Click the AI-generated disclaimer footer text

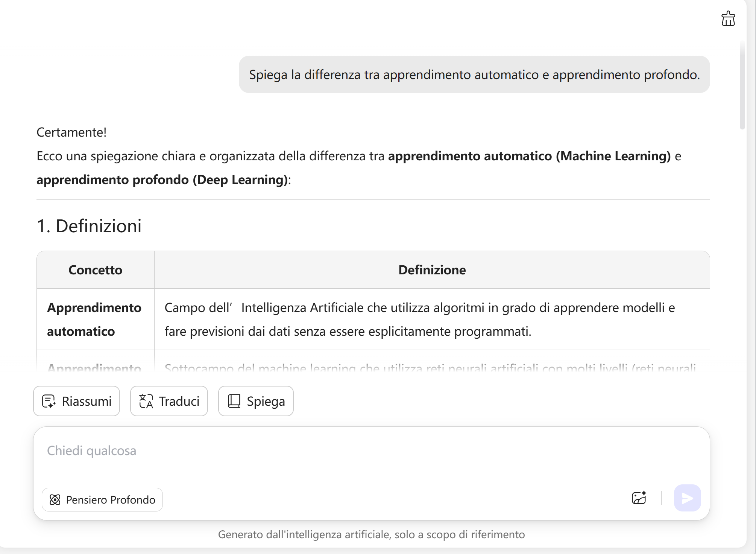point(371,534)
